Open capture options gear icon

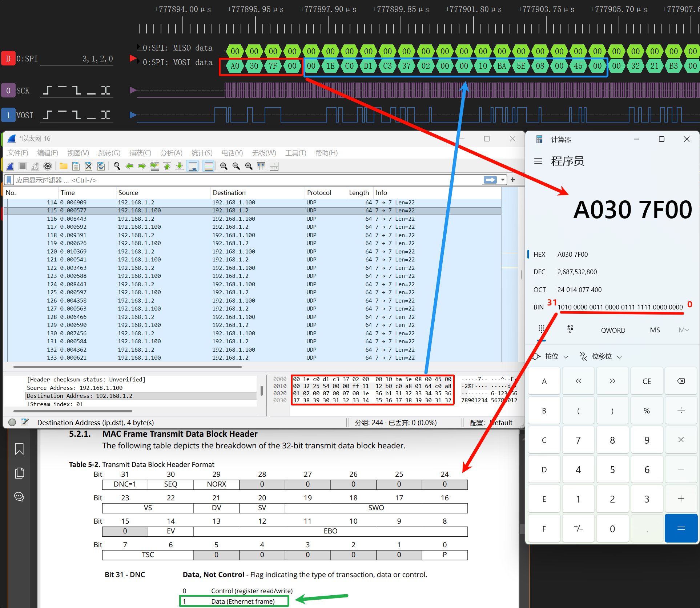click(x=48, y=166)
